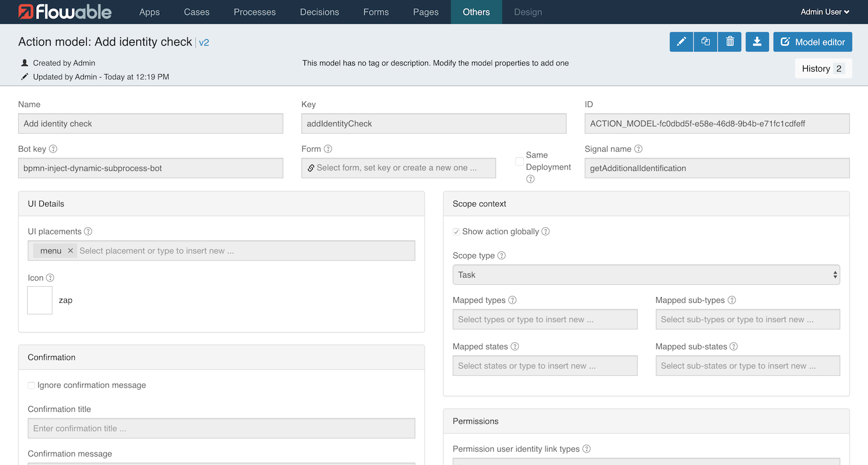Screen dimensions: 868x465
Task: Click the download export model icon
Action: (757, 42)
